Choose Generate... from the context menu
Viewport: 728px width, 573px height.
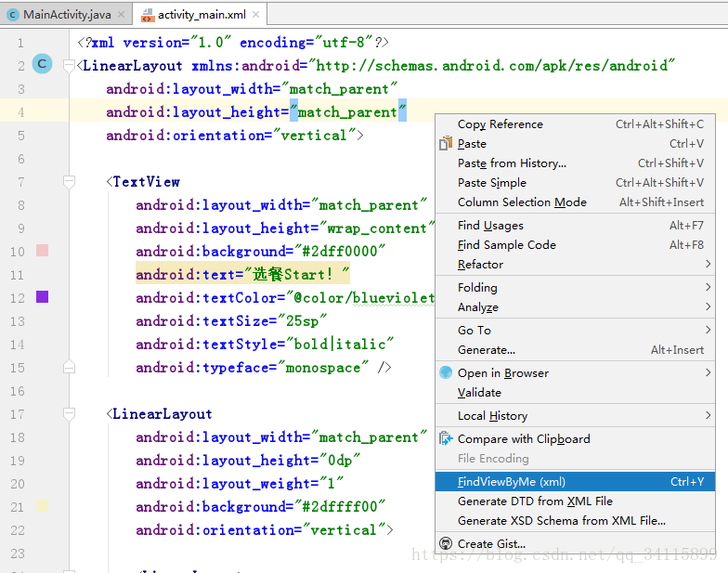click(x=576, y=349)
